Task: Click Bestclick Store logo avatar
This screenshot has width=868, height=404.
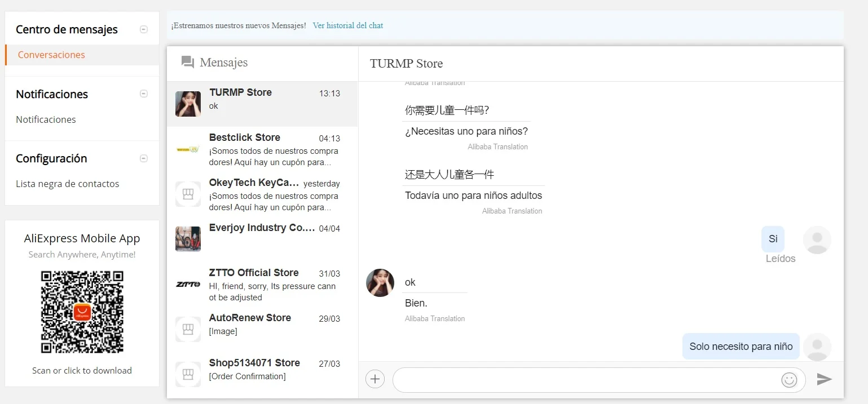Action: [188, 149]
